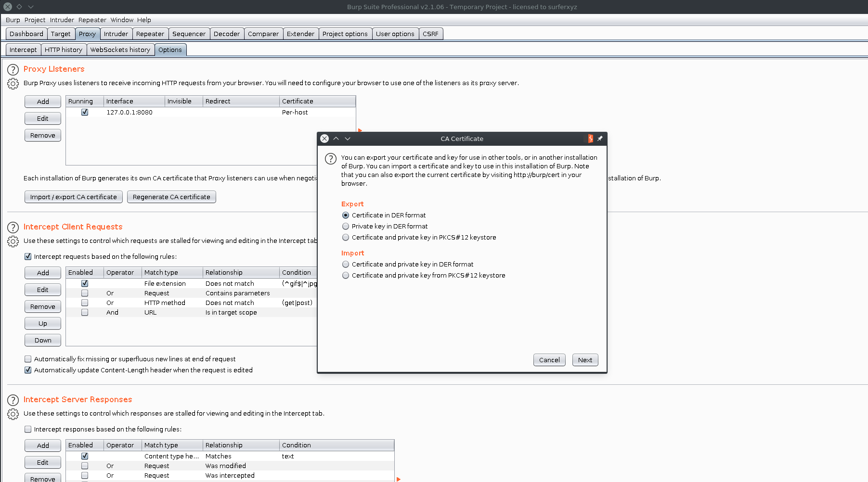This screenshot has height=482, width=868.
Task: Select Certificate in DER format export option
Action: [346, 215]
